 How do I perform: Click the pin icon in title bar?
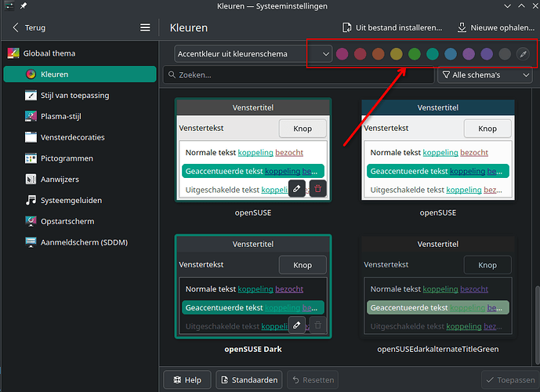coord(24,5)
